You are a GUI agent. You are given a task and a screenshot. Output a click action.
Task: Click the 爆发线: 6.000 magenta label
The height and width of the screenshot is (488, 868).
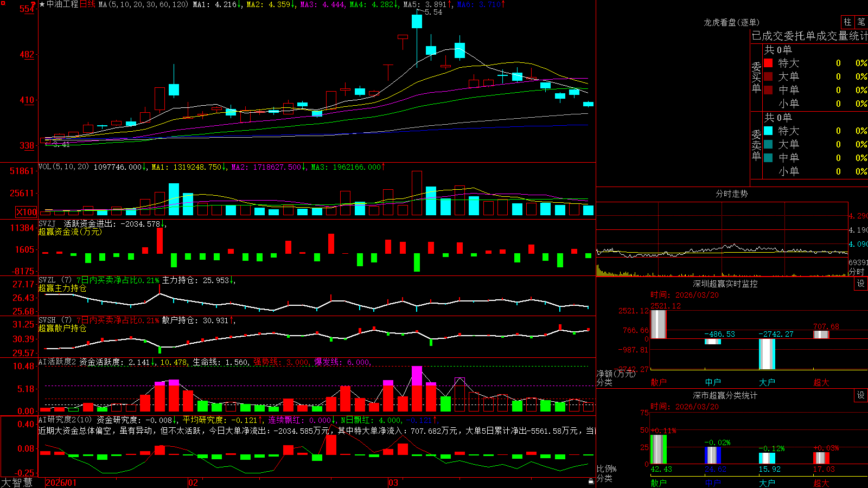(343, 362)
